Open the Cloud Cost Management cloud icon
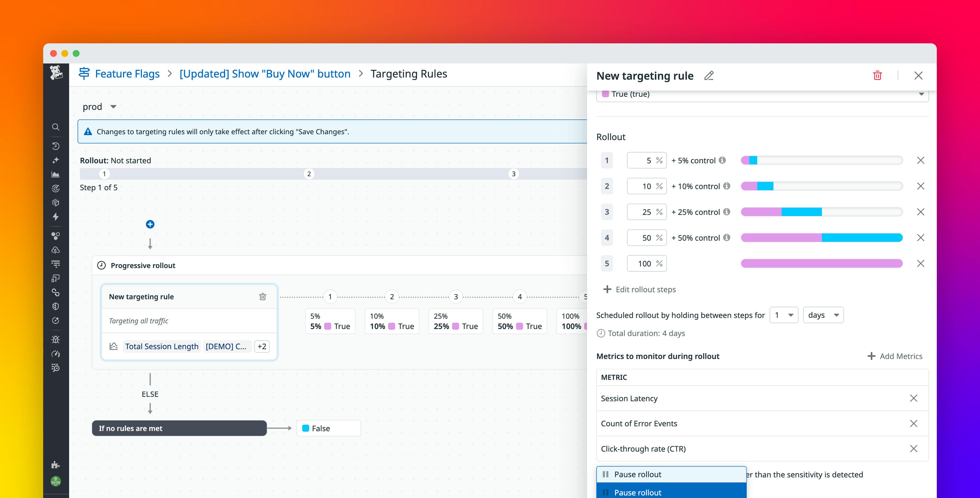 pyautogui.click(x=55, y=250)
